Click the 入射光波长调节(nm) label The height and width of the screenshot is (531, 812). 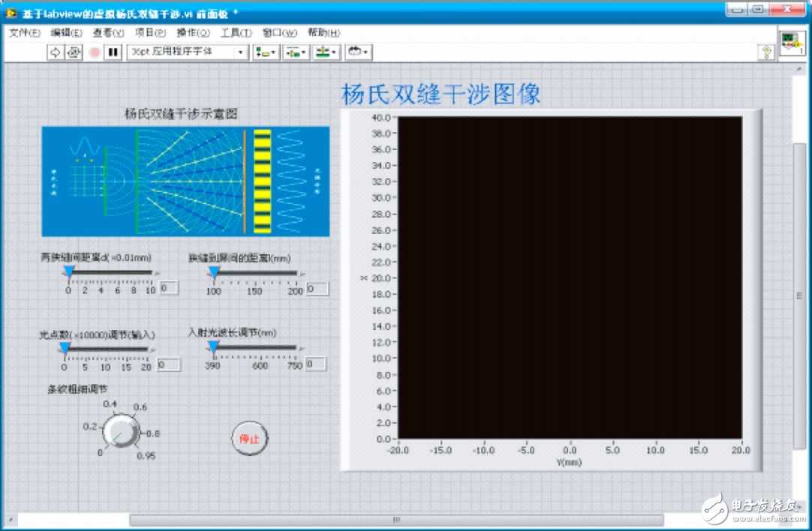tap(232, 333)
